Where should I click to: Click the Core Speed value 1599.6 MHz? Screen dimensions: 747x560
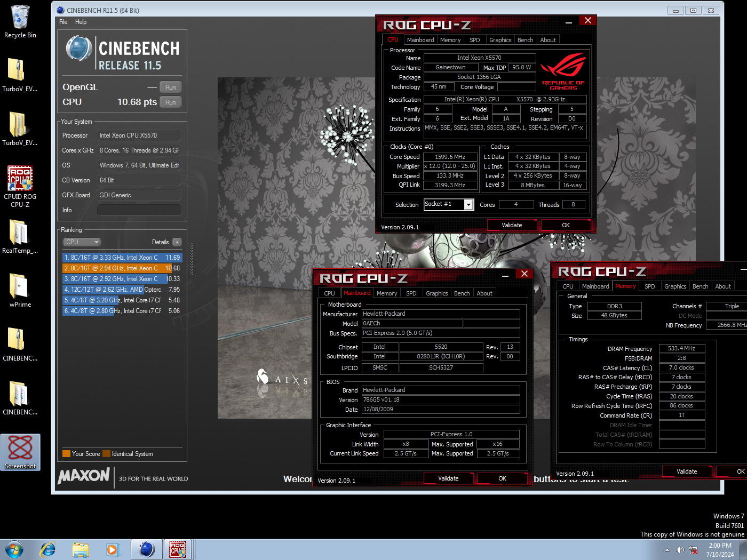[x=450, y=157]
